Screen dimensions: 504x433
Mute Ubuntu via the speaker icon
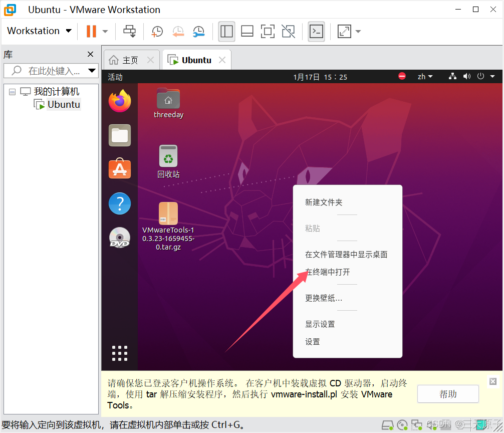(x=467, y=76)
